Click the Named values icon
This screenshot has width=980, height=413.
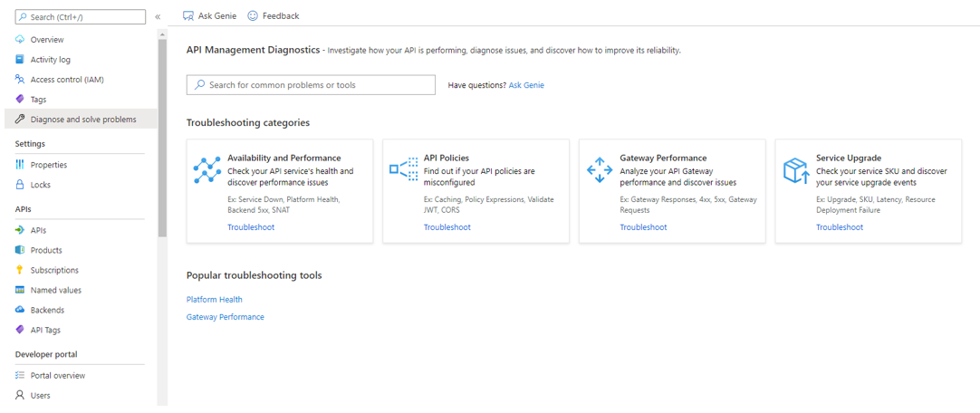click(20, 290)
